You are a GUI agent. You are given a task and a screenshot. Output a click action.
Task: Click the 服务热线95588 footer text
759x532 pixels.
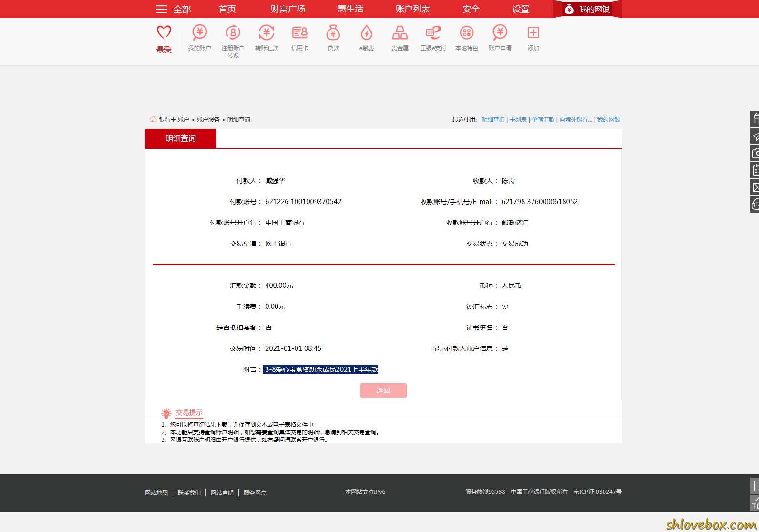(485, 492)
